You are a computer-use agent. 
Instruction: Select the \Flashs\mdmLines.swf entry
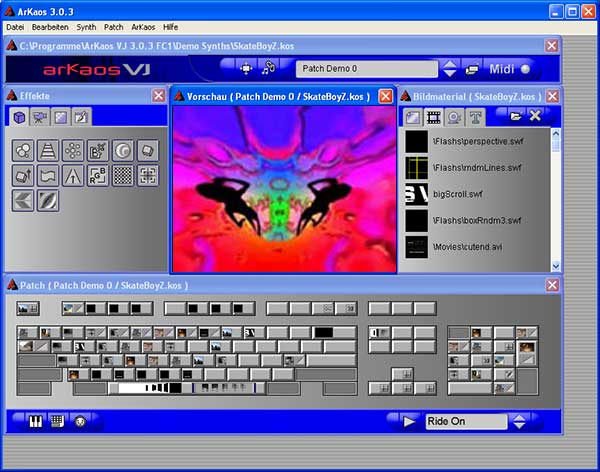pyautogui.click(x=477, y=168)
